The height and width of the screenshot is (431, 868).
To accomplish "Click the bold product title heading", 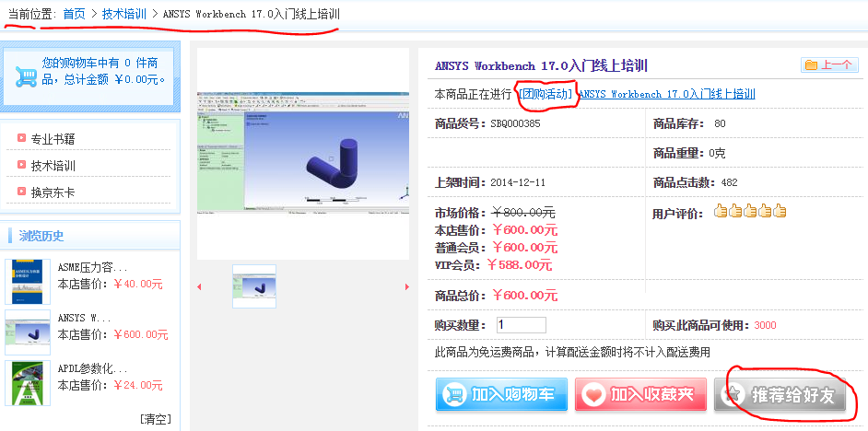I will pyautogui.click(x=542, y=65).
